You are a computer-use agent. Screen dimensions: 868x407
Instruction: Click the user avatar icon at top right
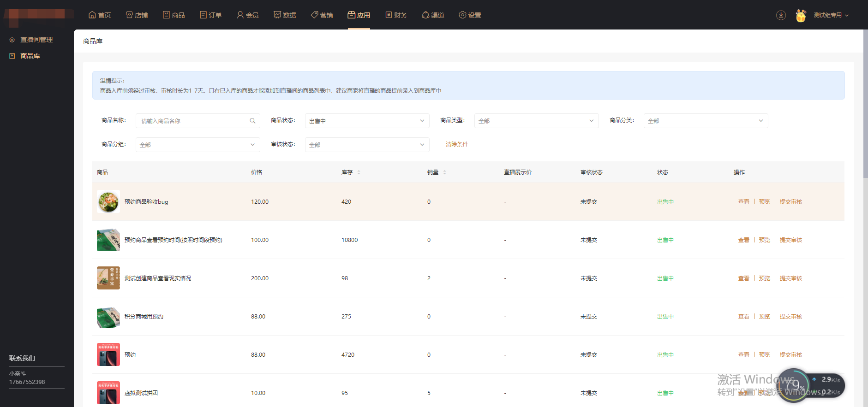pyautogui.click(x=801, y=15)
